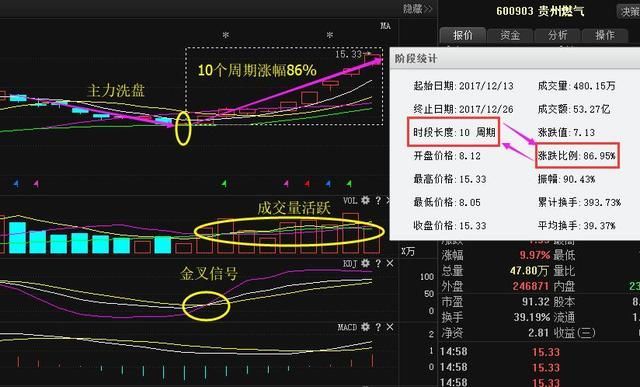Open the 操作 tab
The width and height of the screenshot is (640, 387).
604,36
